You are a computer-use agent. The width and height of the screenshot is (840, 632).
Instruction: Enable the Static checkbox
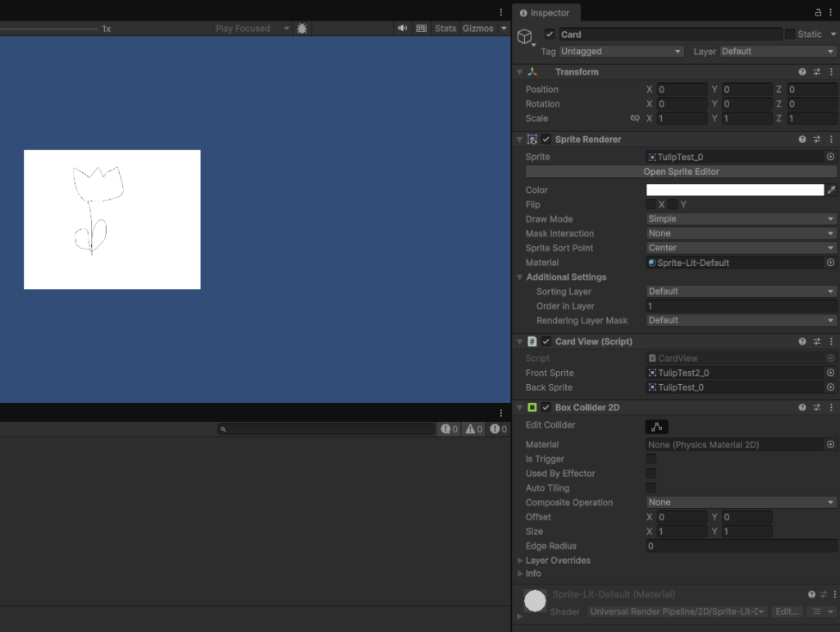click(x=790, y=34)
